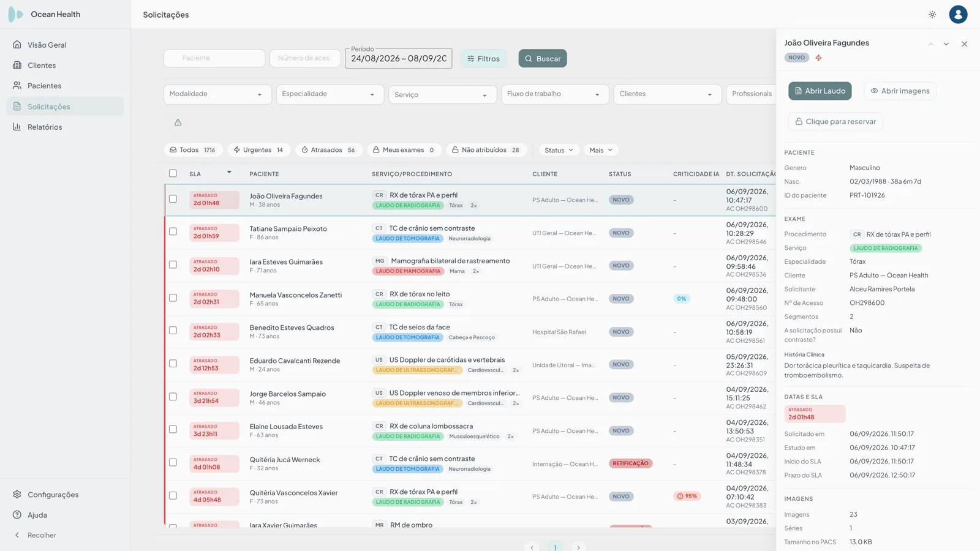The width and height of the screenshot is (980, 551).
Task: Go to previous request with up chevron
Action: click(x=930, y=44)
